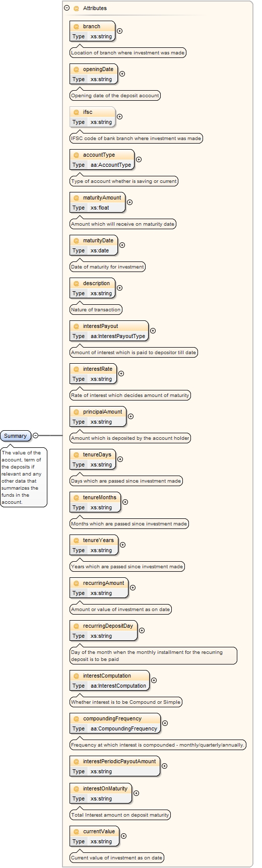This screenshot has height=868, width=262.
Task: Collapse the Attributes group
Action: coord(67,8)
